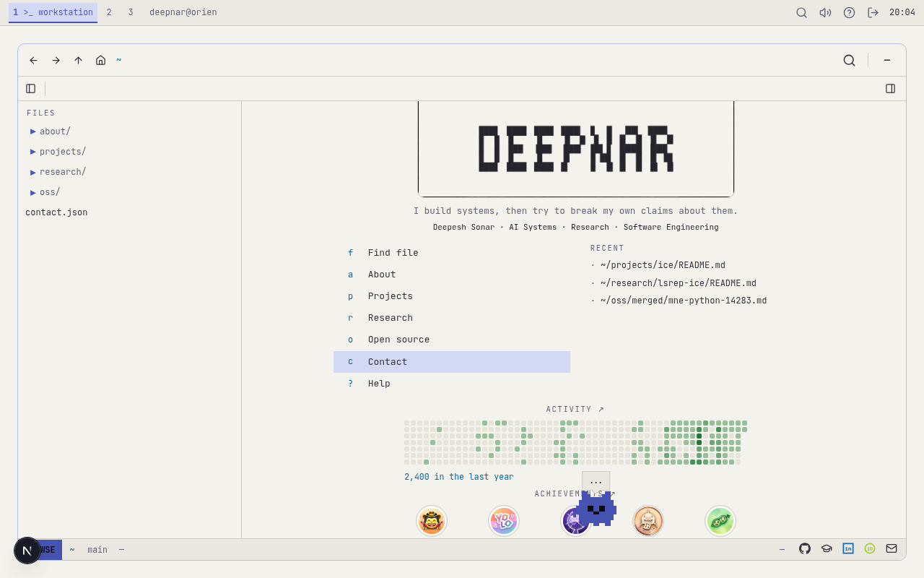This screenshot has height=578, width=924.
Task: Open recent file ~/research/lsrep-ice/README.md
Action: point(679,283)
